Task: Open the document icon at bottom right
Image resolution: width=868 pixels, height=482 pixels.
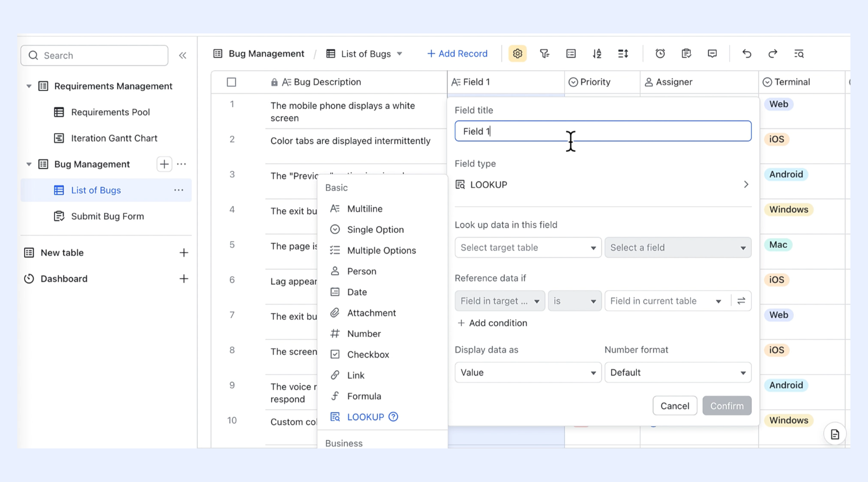Action: click(x=835, y=434)
